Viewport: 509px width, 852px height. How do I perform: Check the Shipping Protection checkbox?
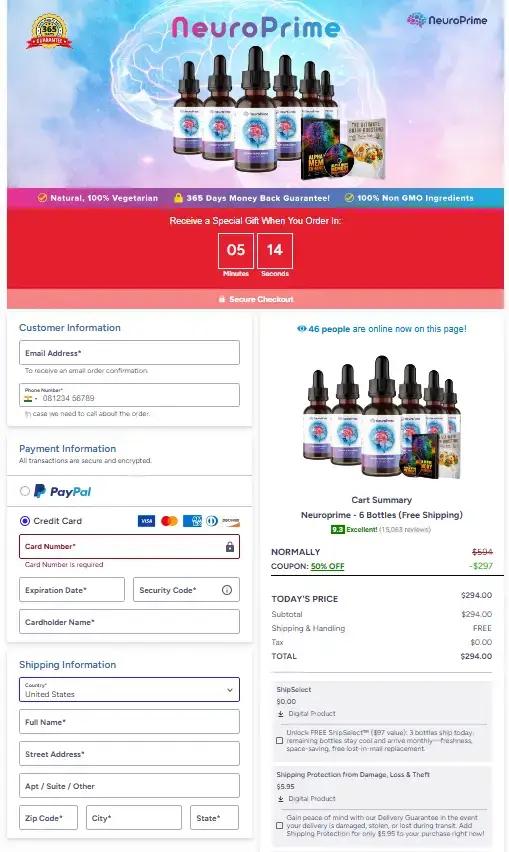280,825
